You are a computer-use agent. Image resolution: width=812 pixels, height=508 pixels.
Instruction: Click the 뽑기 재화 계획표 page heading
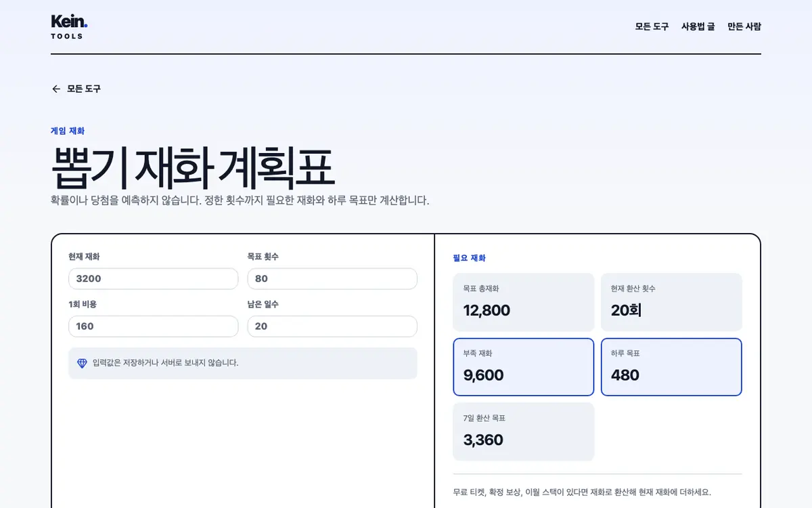point(193,167)
